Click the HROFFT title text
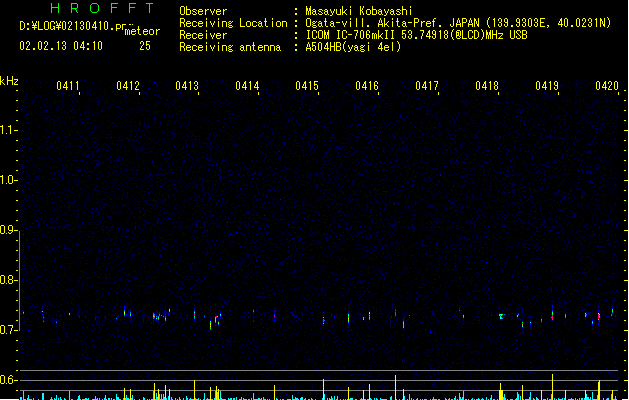 [102, 8]
